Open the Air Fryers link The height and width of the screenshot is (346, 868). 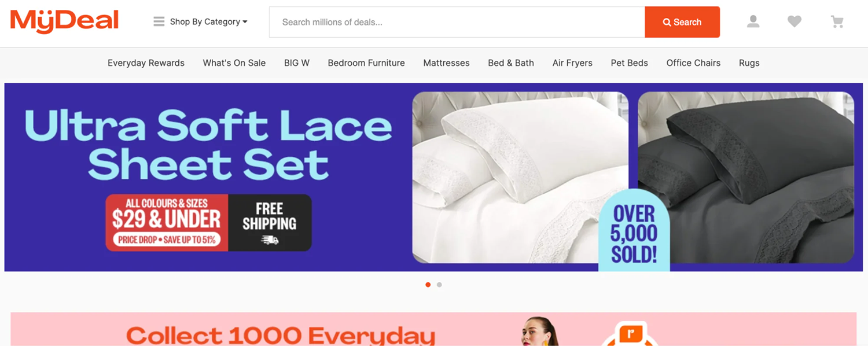[572, 63]
